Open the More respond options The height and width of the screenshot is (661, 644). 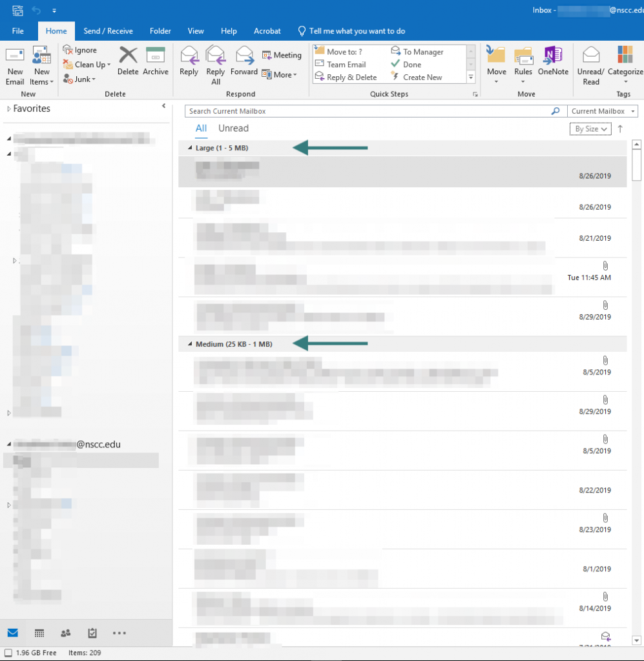tap(279, 75)
